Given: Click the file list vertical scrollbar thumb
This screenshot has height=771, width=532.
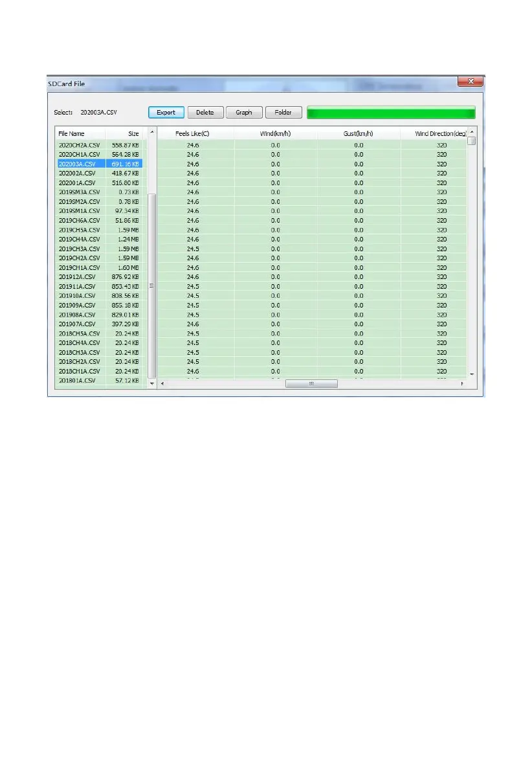Looking at the screenshot, I should [x=152, y=285].
